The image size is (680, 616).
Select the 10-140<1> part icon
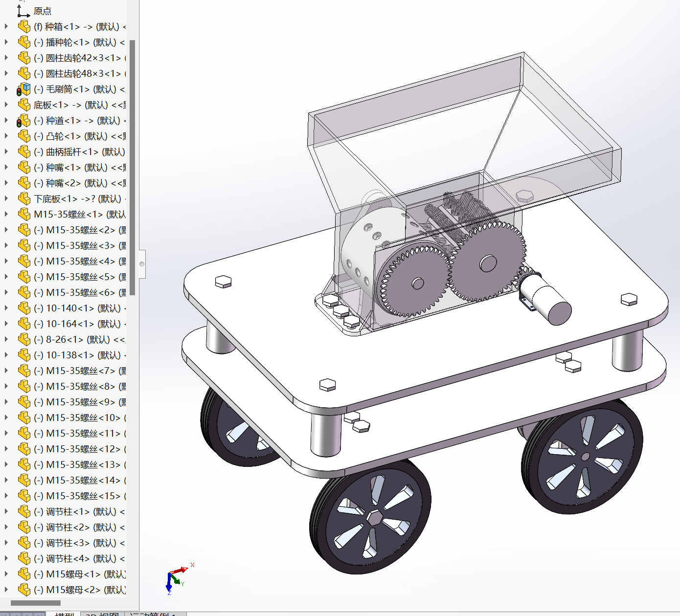coord(23,308)
